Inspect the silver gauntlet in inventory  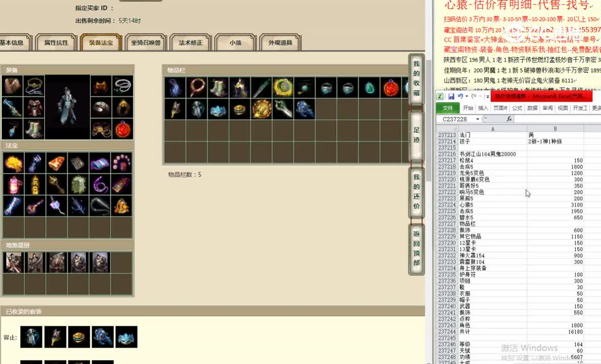click(x=283, y=109)
